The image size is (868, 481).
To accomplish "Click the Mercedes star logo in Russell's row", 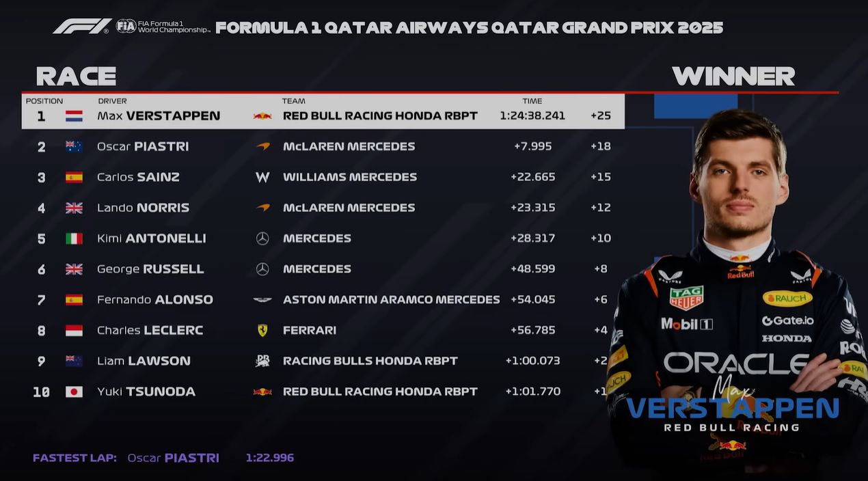I will coord(262,269).
